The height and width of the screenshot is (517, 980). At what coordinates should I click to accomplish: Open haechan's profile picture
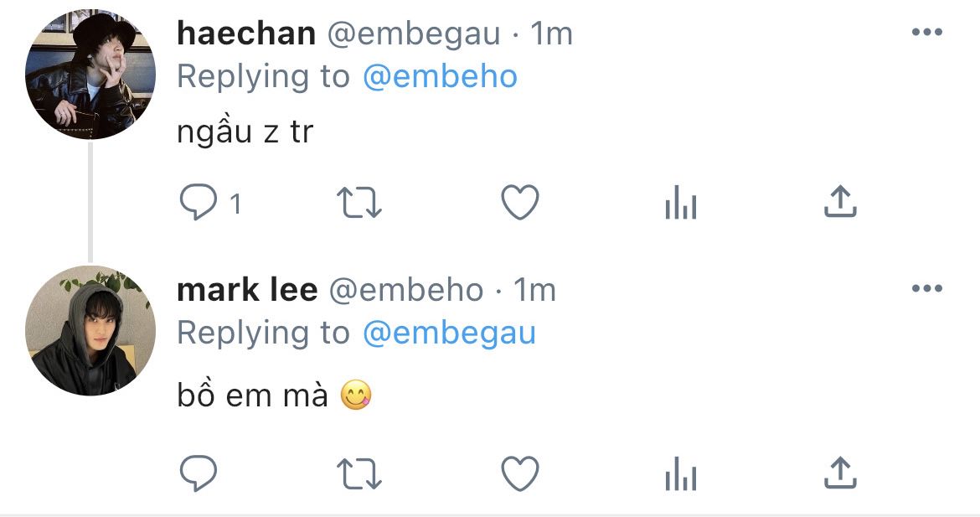pos(90,75)
